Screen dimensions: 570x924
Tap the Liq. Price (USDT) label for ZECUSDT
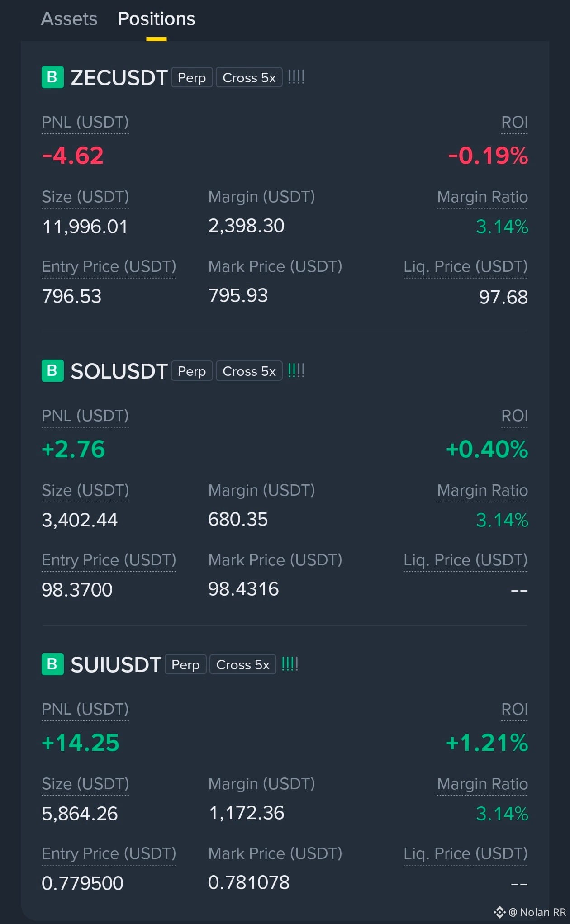tap(465, 266)
